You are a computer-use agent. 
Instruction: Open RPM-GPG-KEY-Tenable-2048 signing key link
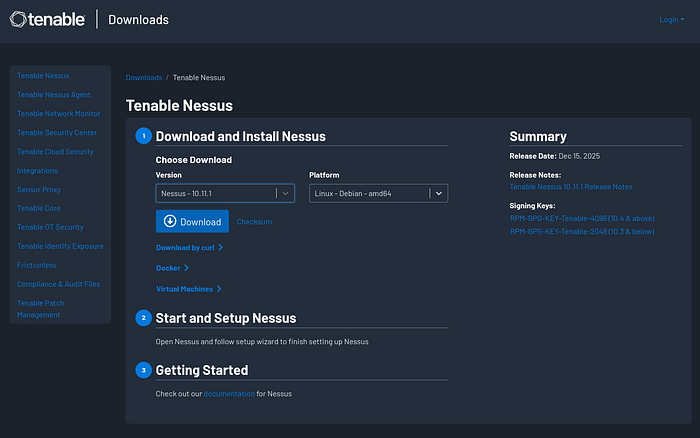pos(582,231)
